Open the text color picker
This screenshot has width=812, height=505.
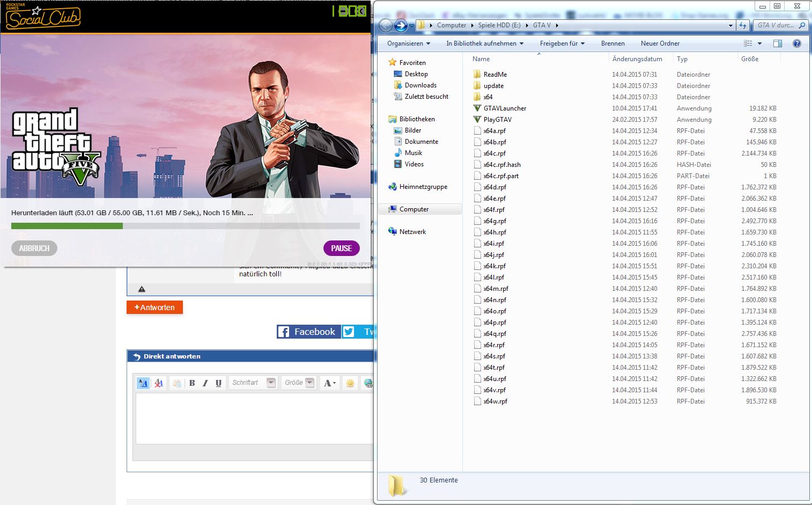point(329,383)
